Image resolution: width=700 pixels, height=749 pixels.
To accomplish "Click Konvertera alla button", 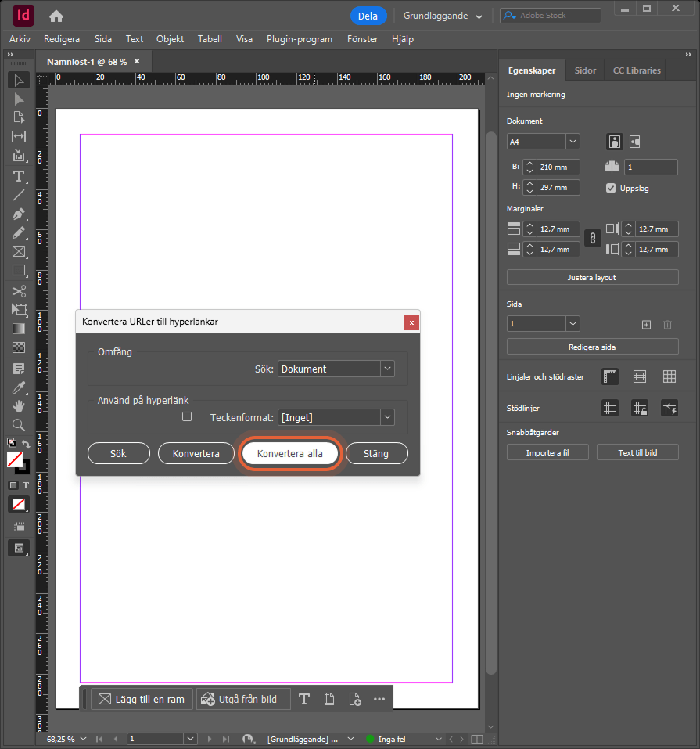I will coord(290,453).
